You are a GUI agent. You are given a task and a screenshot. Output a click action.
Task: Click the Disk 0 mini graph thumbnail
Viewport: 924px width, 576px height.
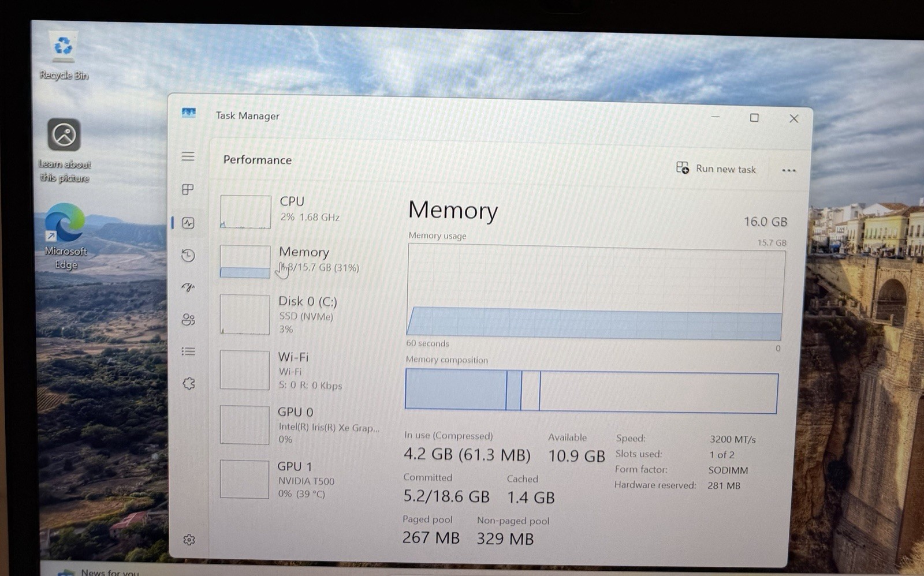pyautogui.click(x=245, y=315)
